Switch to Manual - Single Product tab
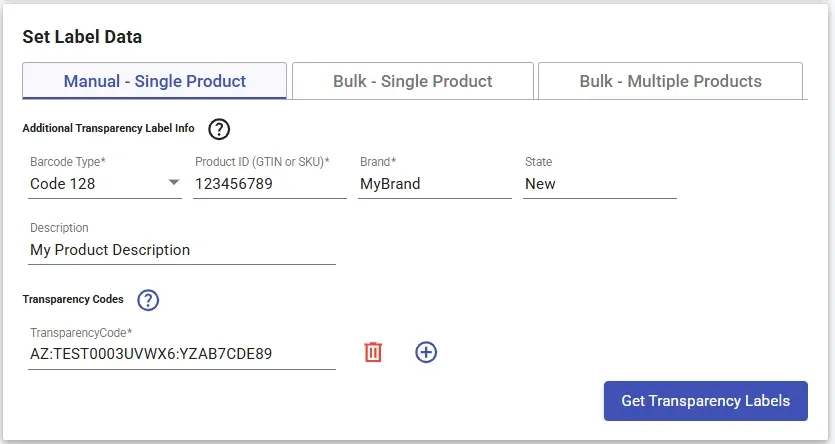Viewport: 835px width, 444px height. pyautogui.click(x=154, y=81)
